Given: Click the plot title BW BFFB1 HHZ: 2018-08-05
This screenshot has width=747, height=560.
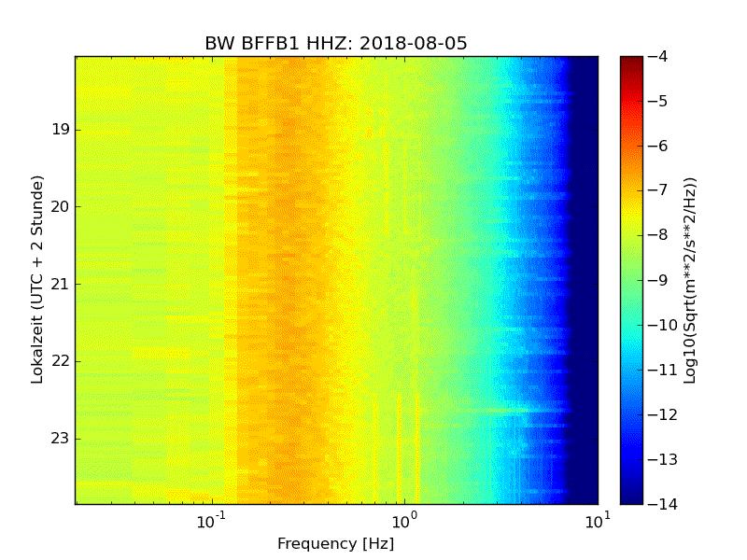Looking at the screenshot, I should (x=336, y=43).
